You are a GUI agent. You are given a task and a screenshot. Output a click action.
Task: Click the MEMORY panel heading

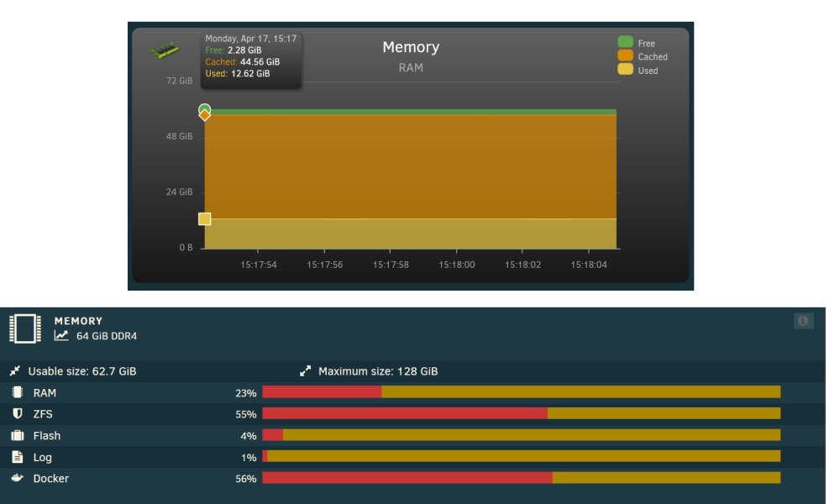click(x=78, y=321)
